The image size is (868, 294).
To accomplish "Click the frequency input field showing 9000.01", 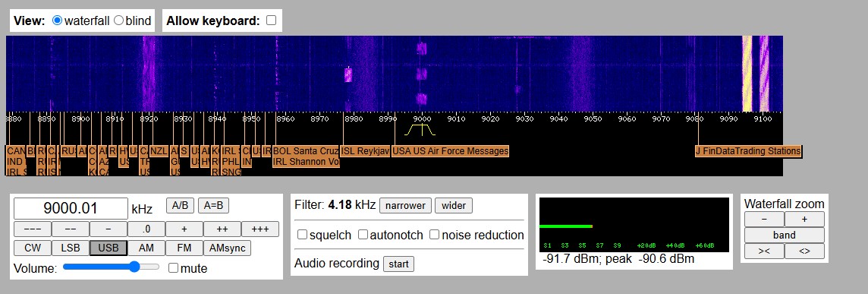I will tap(71, 209).
